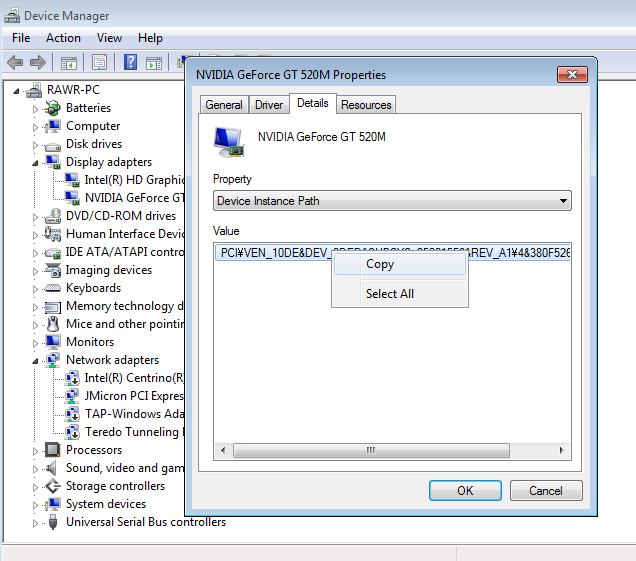Click the blue Help question mark icon
Viewport: 636px width, 561px height.
(x=130, y=62)
